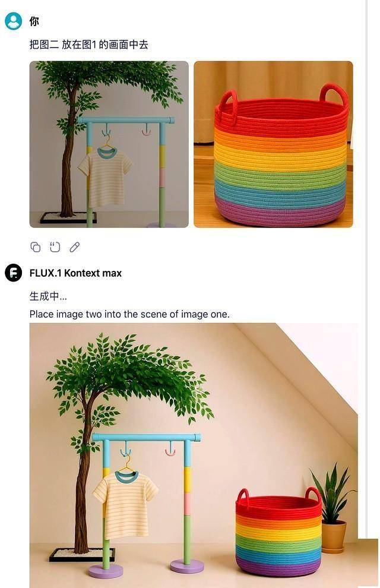This screenshot has height=588, width=380.
Task: Copy the user message with copy icon
Action: click(x=36, y=247)
